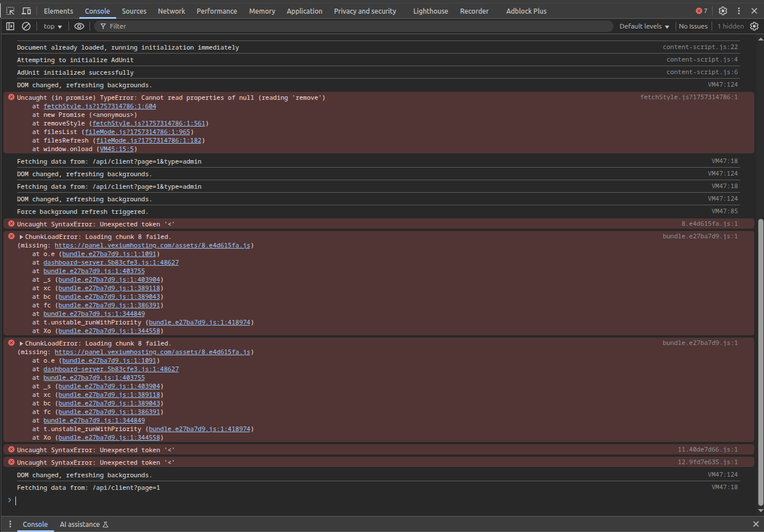Switch to the Network tab
The height and width of the screenshot is (532, 764).
point(172,11)
